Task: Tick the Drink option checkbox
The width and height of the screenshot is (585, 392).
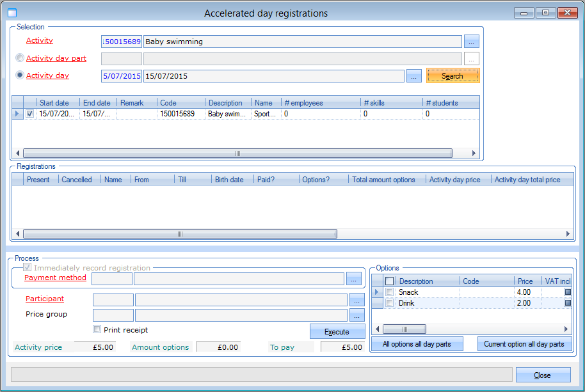Action: coord(389,303)
